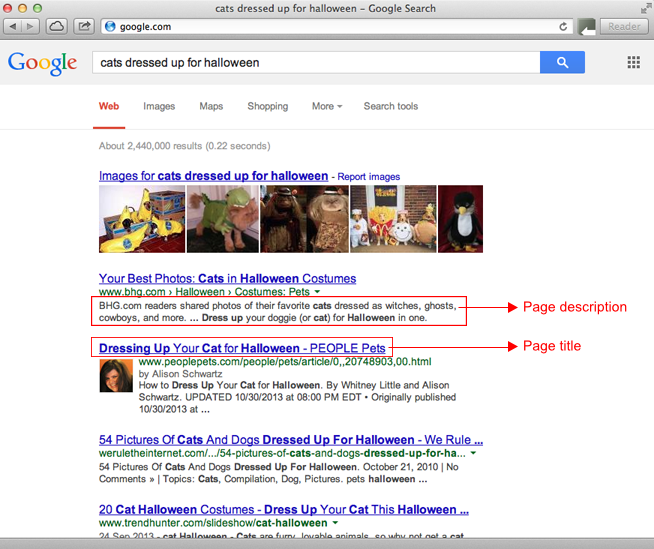Screen dimensions: 654x549
Task: Expand dropdown arrow next to werulethelnternet URL
Action: 473,453
